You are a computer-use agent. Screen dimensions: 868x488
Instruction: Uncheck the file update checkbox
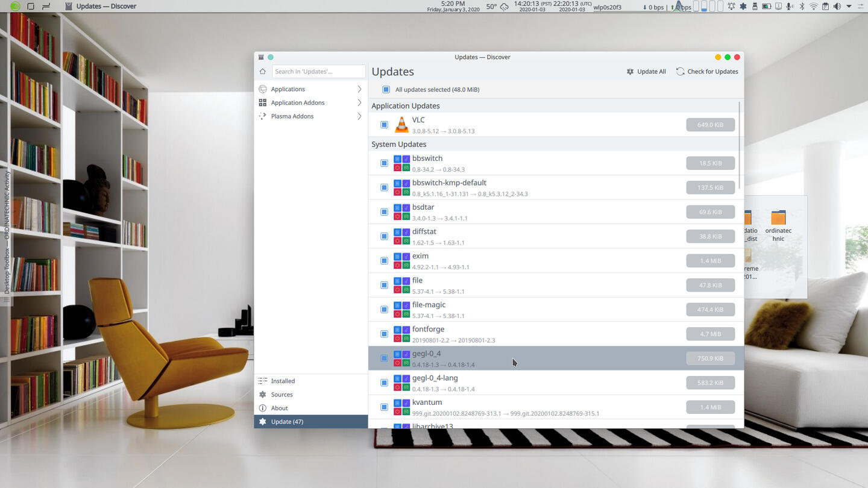(384, 285)
